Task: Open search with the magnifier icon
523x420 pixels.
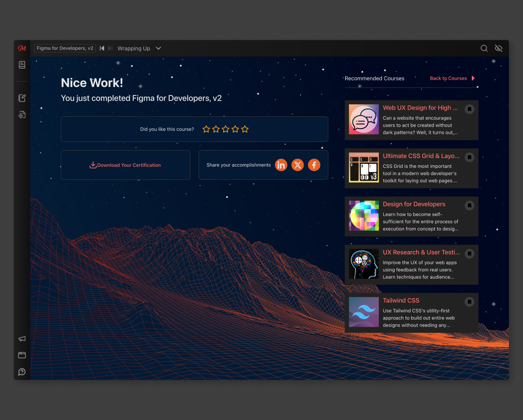Action: point(484,48)
